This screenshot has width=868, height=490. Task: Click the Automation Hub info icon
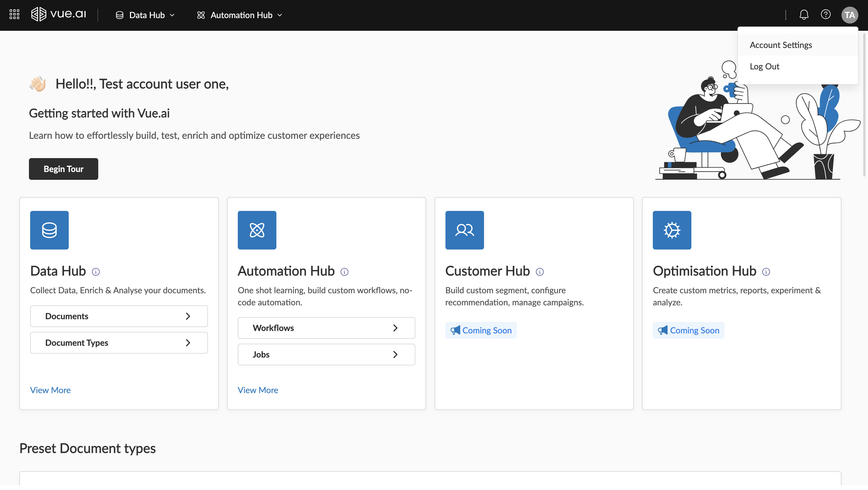pyautogui.click(x=344, y=272)
